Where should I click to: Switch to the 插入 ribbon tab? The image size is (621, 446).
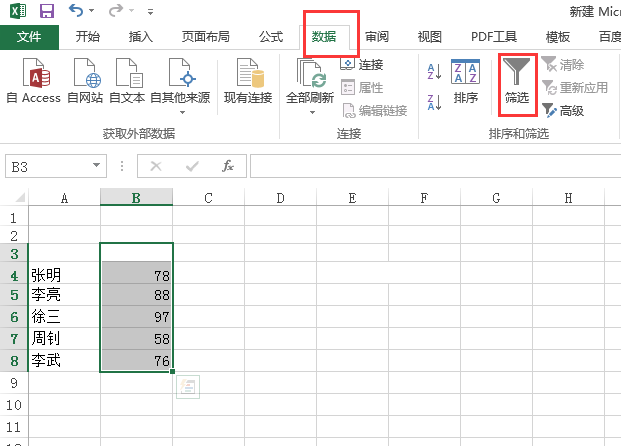coord(141,37)
